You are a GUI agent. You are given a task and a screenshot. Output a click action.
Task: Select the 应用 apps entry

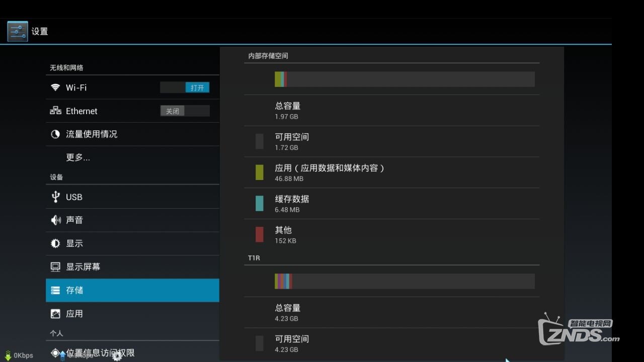pos(132,314)
